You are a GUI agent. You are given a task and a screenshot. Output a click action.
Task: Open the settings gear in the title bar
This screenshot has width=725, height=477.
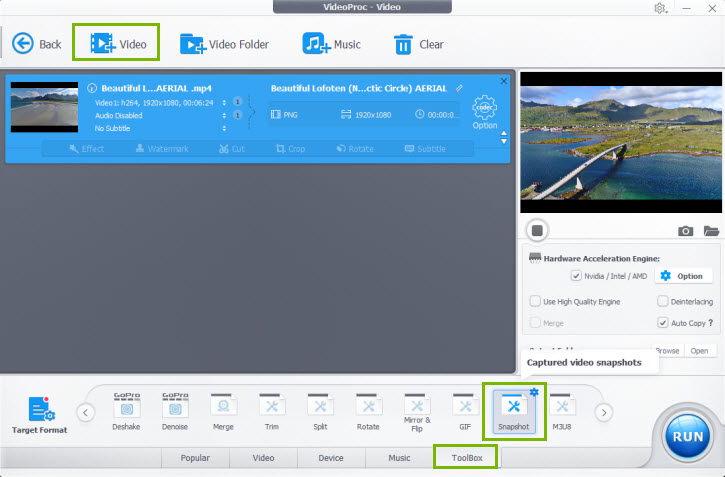pos(660,8)
